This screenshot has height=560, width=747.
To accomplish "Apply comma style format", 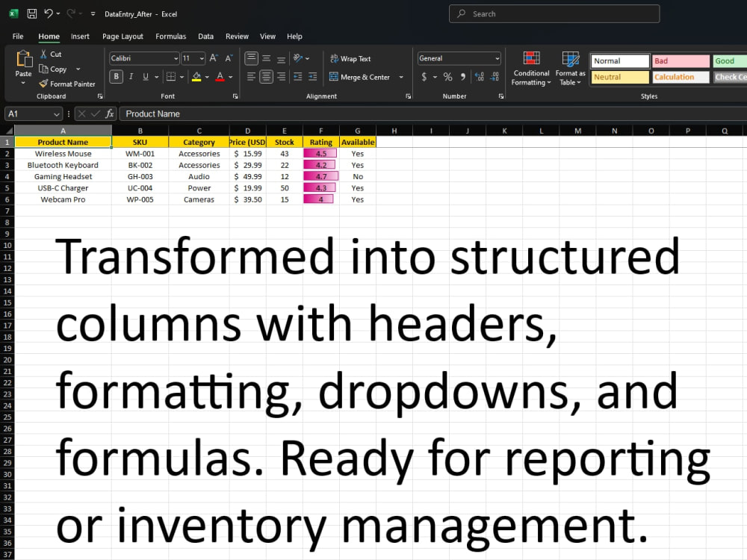I will (x=462, y=77).
